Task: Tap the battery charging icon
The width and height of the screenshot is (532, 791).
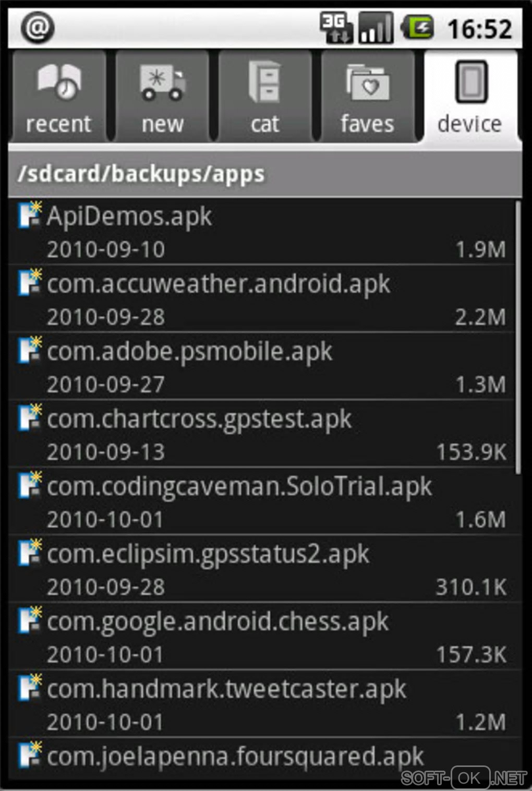Action: point(418,27)
